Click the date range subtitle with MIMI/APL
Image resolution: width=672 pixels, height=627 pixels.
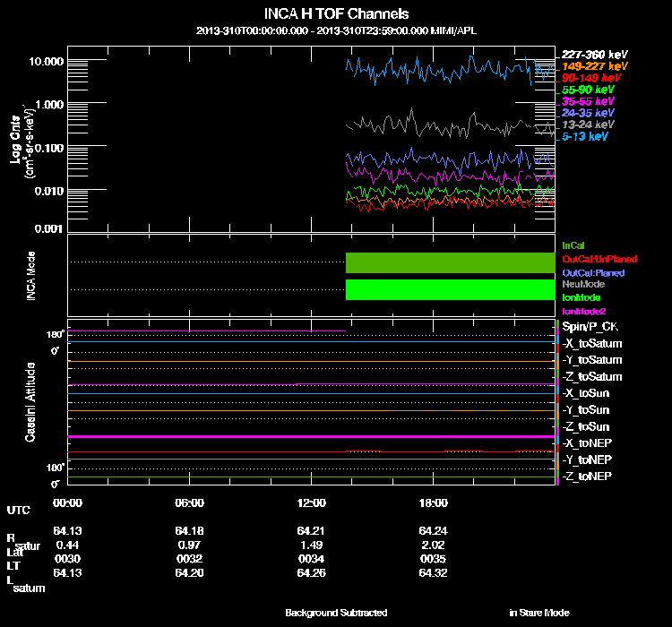(x=336, y=30)
